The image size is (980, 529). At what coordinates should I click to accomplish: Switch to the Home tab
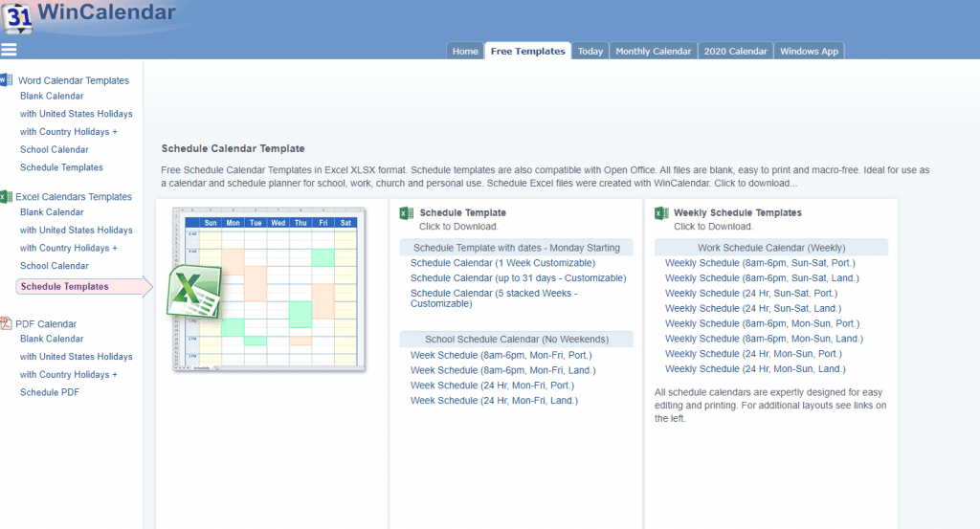coord(465,52)
